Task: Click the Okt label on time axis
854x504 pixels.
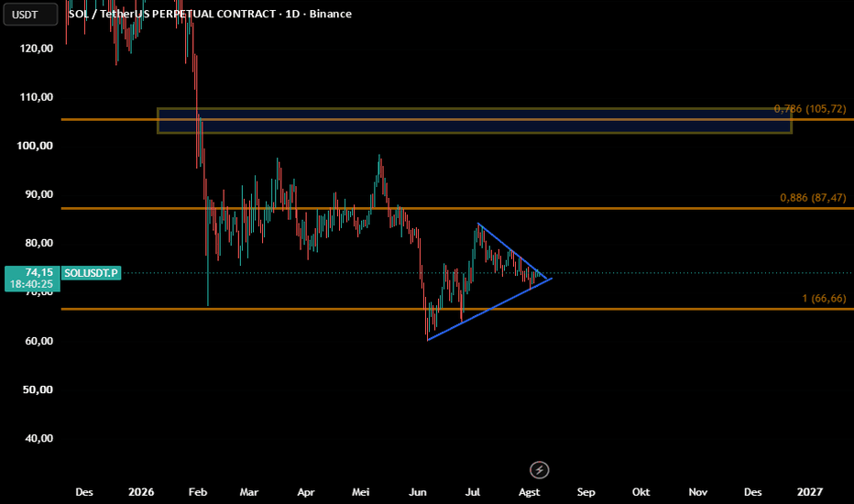Action: pos(641,492)
